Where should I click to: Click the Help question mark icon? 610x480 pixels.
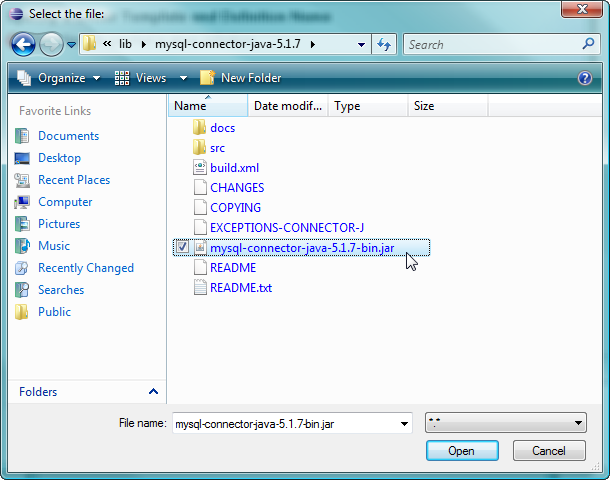point(585,78)
